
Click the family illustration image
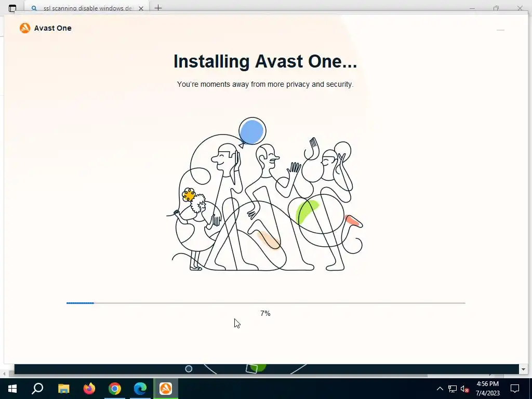pos(264,194)
